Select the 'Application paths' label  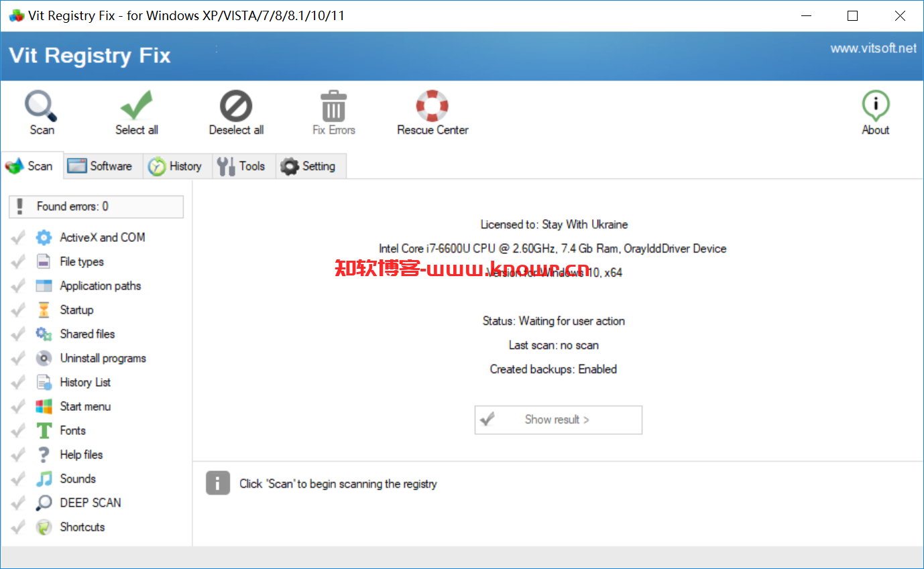pos(101,286)
